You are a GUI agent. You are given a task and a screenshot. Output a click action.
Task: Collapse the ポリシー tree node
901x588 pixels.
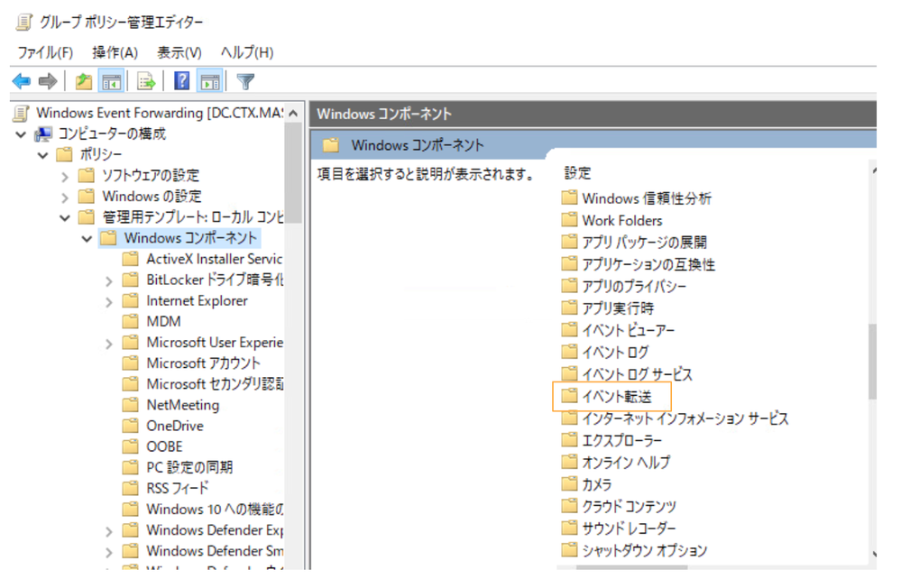[42, 155]
